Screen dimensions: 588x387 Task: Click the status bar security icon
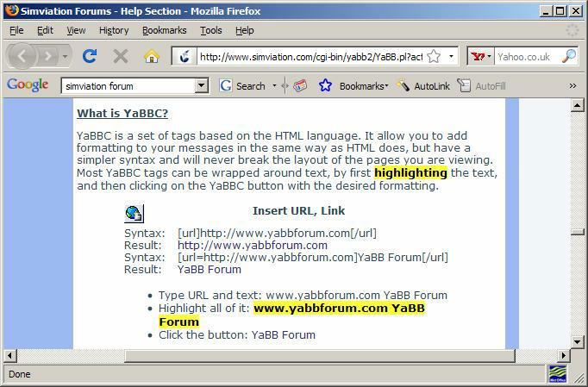coord(558,374)
